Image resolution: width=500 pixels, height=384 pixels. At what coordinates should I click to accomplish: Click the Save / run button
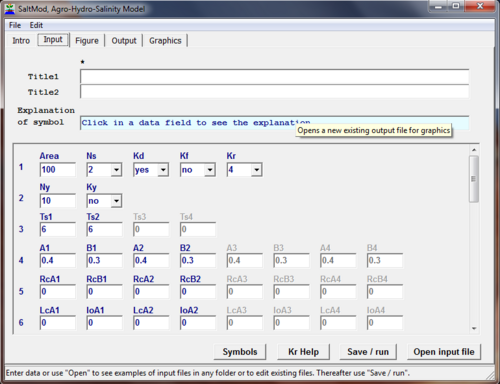tap(368, 352)
